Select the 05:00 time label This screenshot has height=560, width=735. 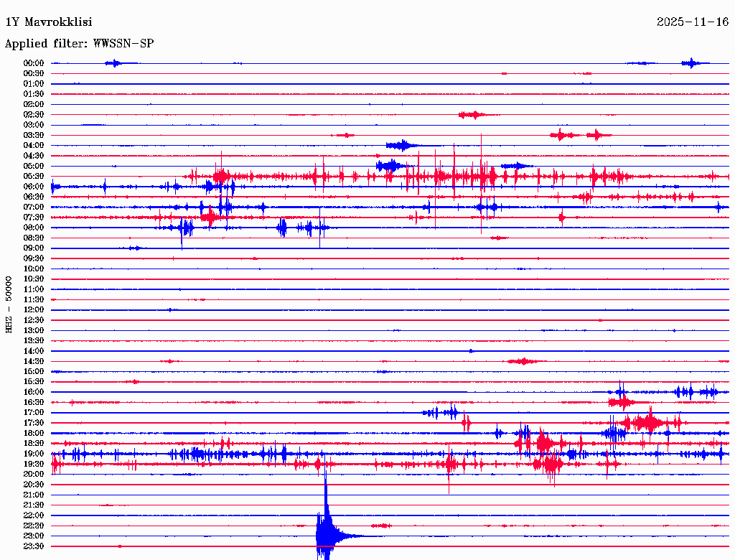click(34, 166)
